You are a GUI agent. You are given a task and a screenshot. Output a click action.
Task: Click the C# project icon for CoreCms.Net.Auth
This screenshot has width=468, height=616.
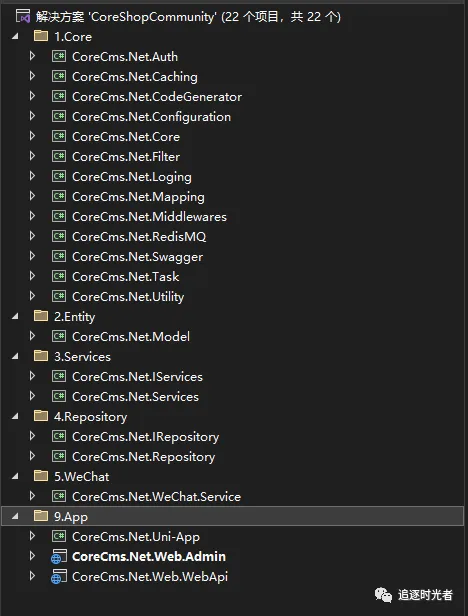[59, 56]
